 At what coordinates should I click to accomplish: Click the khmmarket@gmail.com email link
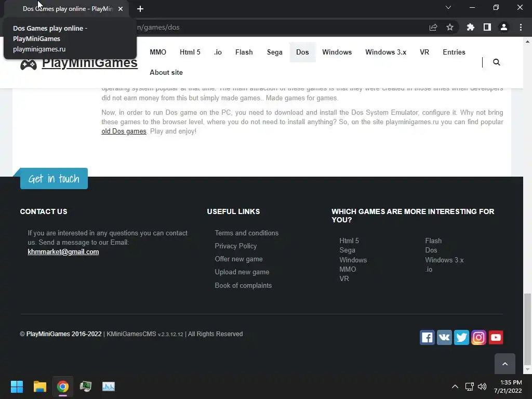point(63,252)
